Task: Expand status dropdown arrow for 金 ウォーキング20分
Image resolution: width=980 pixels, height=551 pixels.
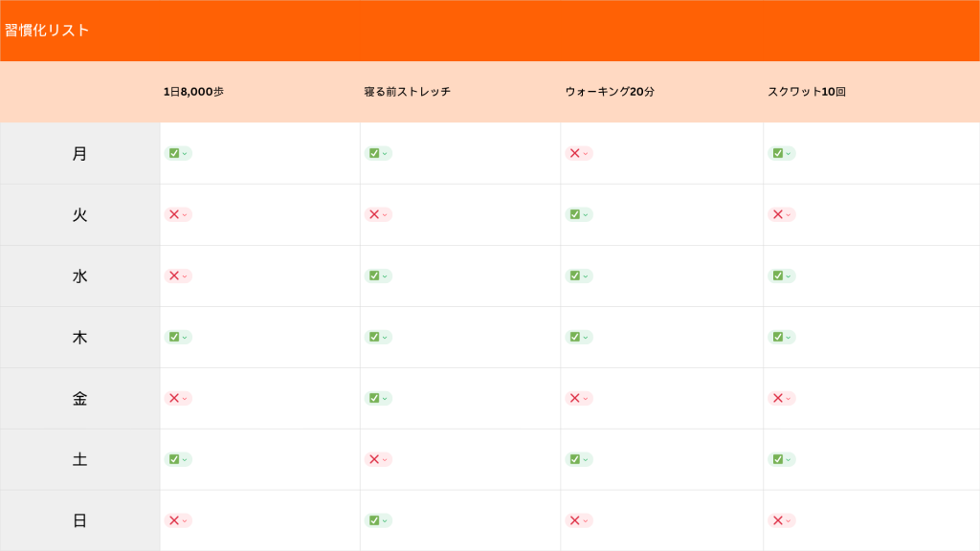Action: tap(586, 398)
